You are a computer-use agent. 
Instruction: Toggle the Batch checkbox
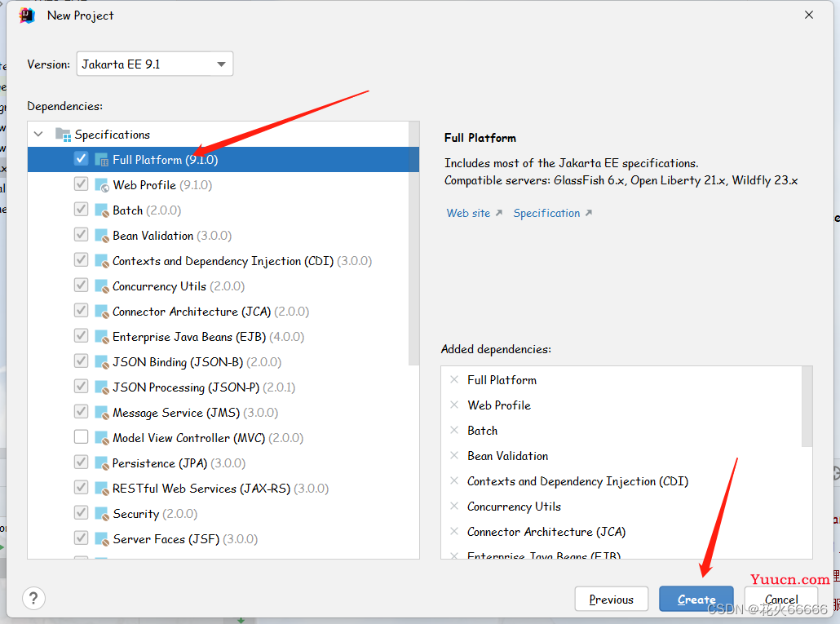(x=81, y=210)
